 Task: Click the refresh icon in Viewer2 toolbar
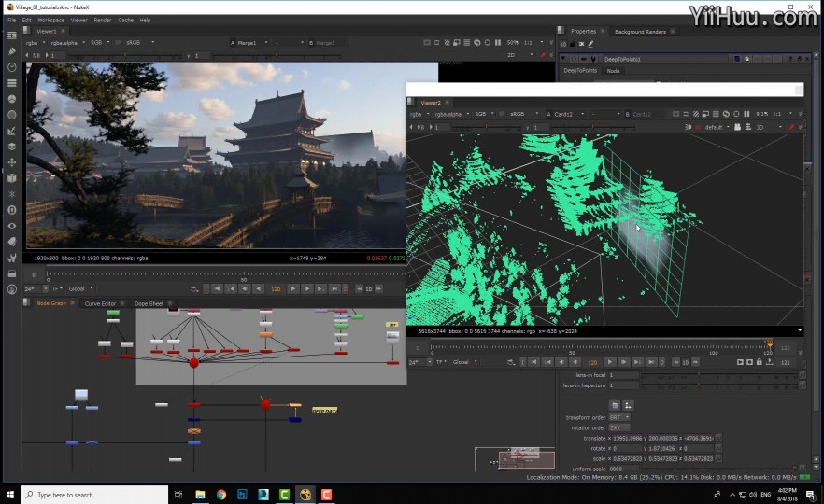[726, 114]
